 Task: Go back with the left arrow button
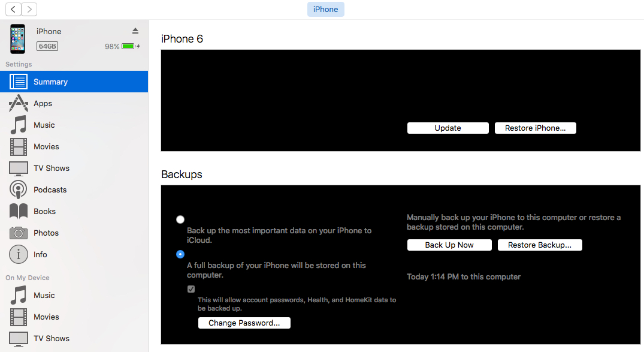pyautogui.click(x=13, y=9)
